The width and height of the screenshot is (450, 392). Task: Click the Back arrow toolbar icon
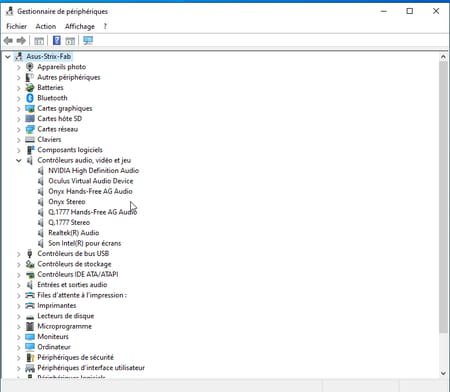(x=8, y=41)
